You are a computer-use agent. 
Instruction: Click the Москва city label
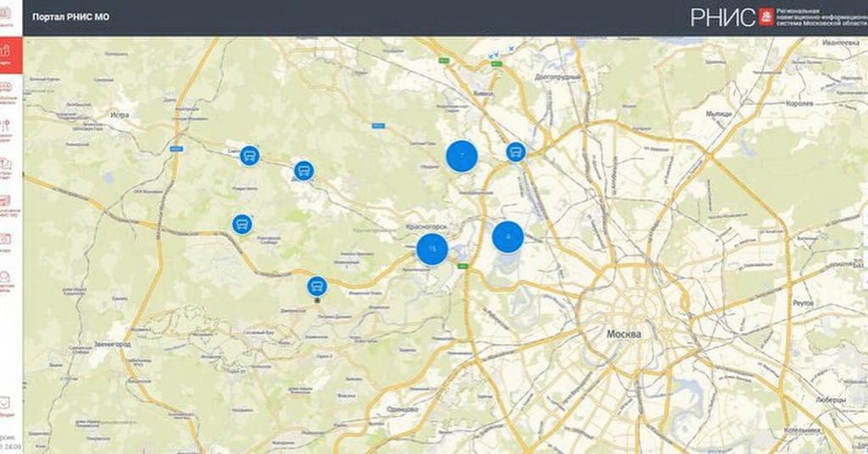click(x=624, y=334)
